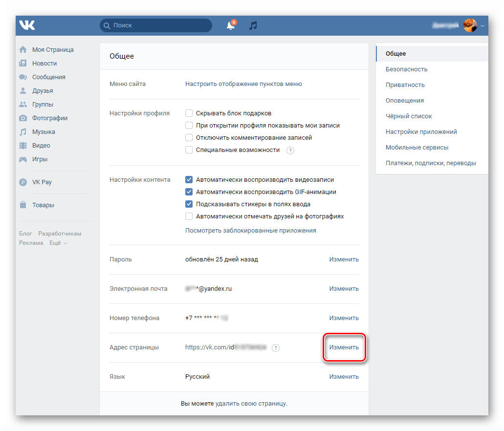This screenshot has height=431, width=504.
Task: Open the Friends (Друзья) section icon
Action: pos(23,90)
